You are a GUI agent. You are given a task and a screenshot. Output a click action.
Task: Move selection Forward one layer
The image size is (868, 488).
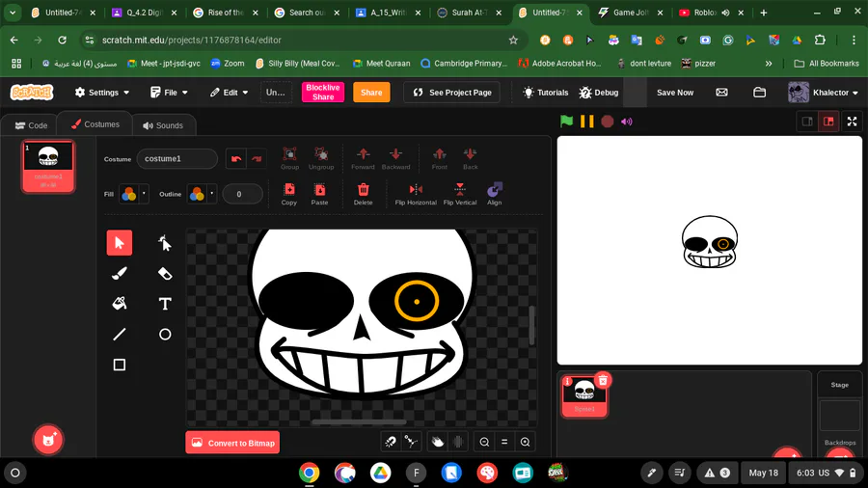point(363,158)
